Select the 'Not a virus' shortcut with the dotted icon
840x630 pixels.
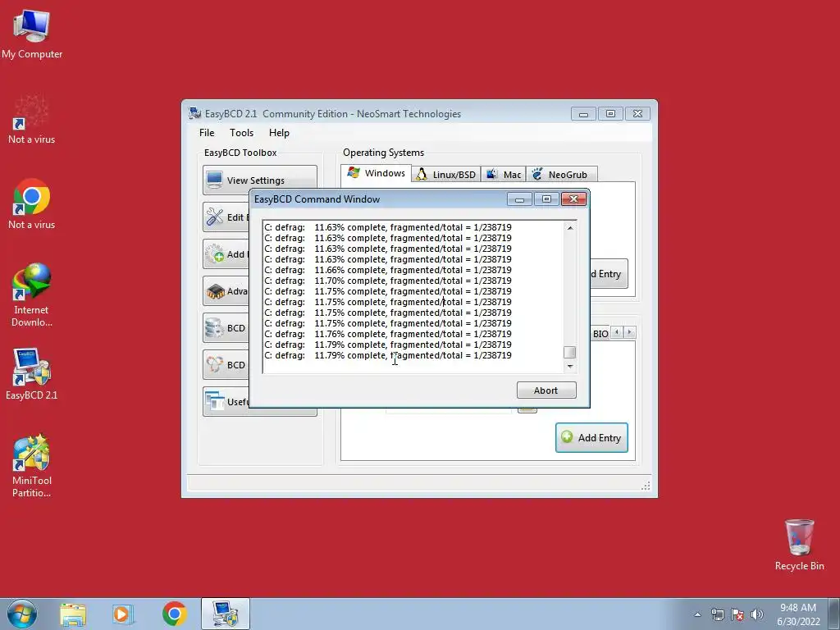click(x=32, y=120)
